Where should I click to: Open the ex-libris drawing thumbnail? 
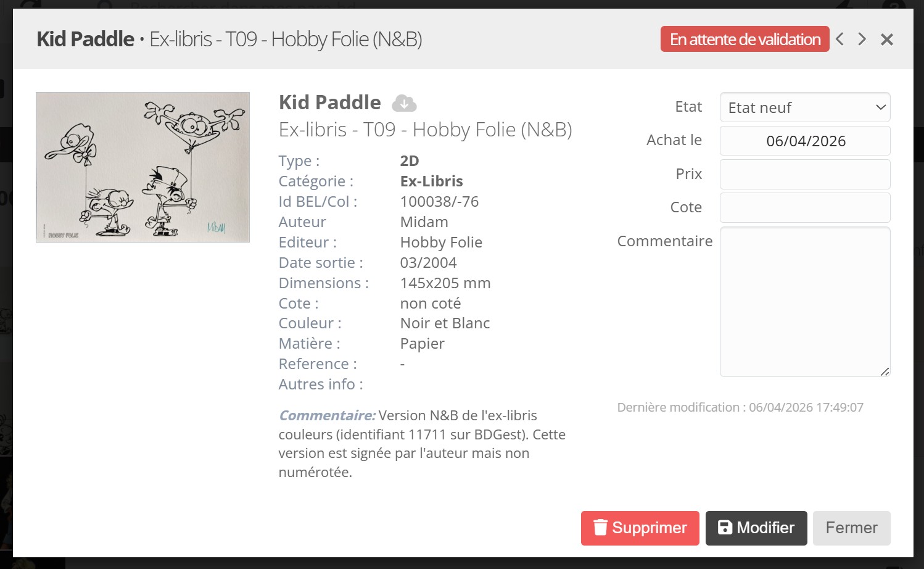point(142,167)
